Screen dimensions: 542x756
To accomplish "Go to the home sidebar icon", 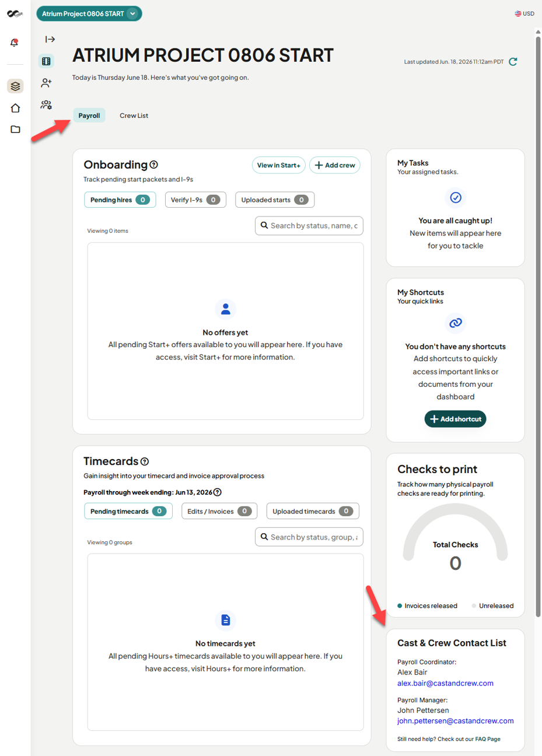I will click(15, 108).
